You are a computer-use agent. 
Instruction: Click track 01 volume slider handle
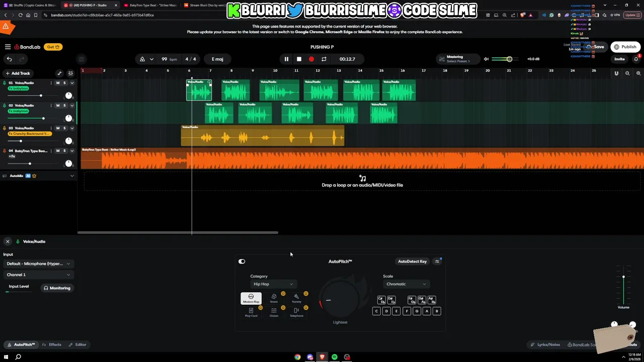(x=41, y=96)
